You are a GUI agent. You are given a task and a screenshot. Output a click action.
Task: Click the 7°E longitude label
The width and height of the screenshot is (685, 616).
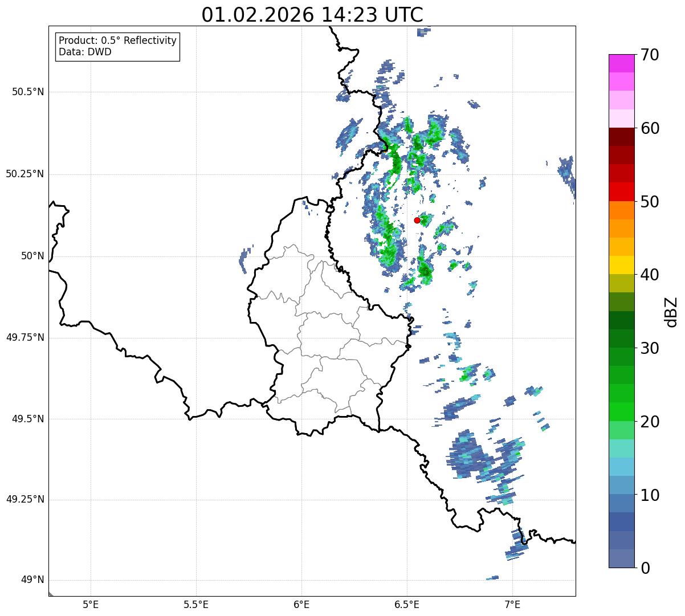(513, 604)
